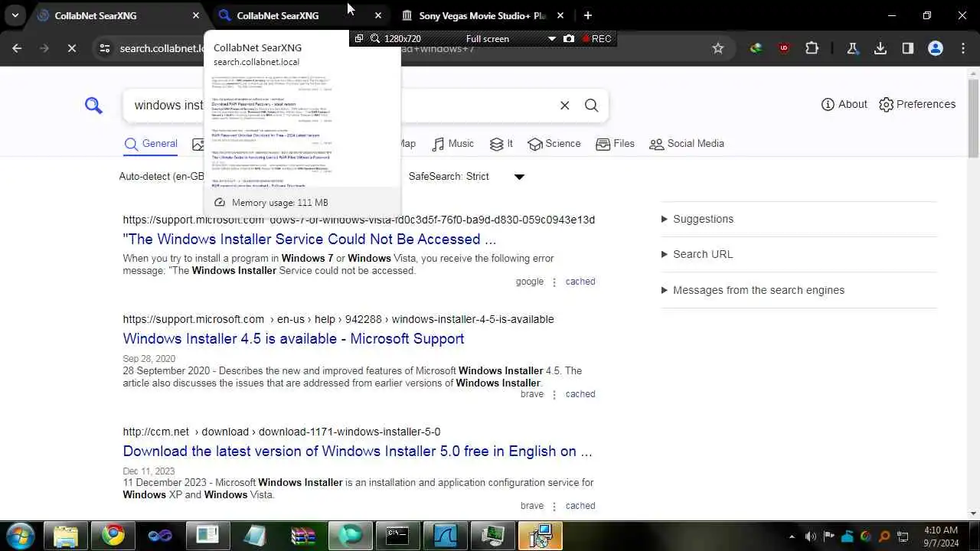Open the SafeSearch: Strict dropdown

[466, 177]
